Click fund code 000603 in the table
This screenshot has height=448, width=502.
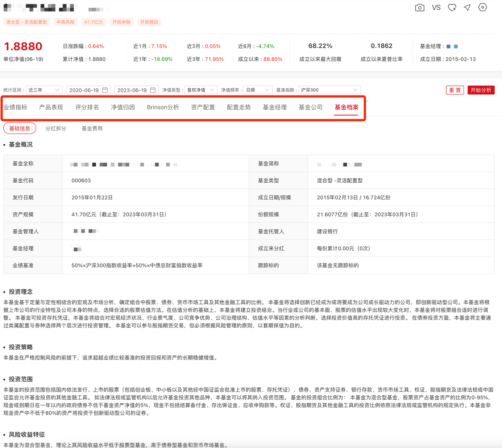click(81, 180)
